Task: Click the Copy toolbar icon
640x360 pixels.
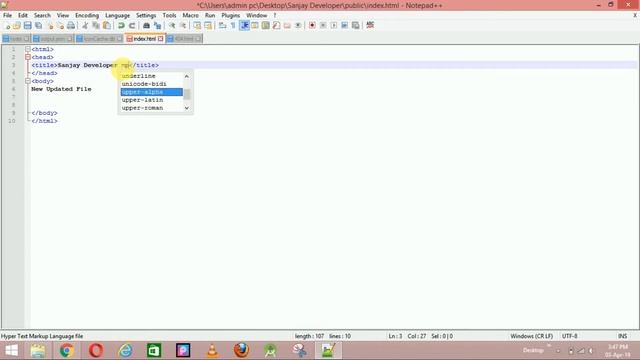Action: (96, 26)
